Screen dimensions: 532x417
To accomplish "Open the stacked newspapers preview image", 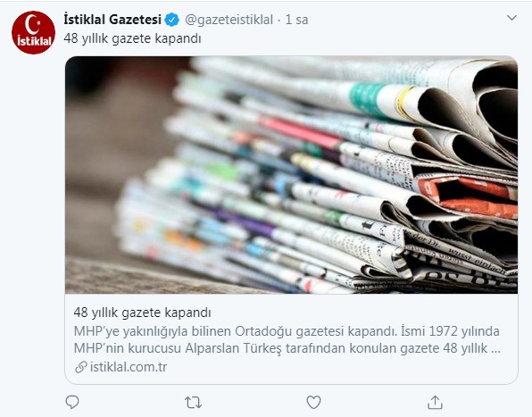I will [x=292, y=175].
